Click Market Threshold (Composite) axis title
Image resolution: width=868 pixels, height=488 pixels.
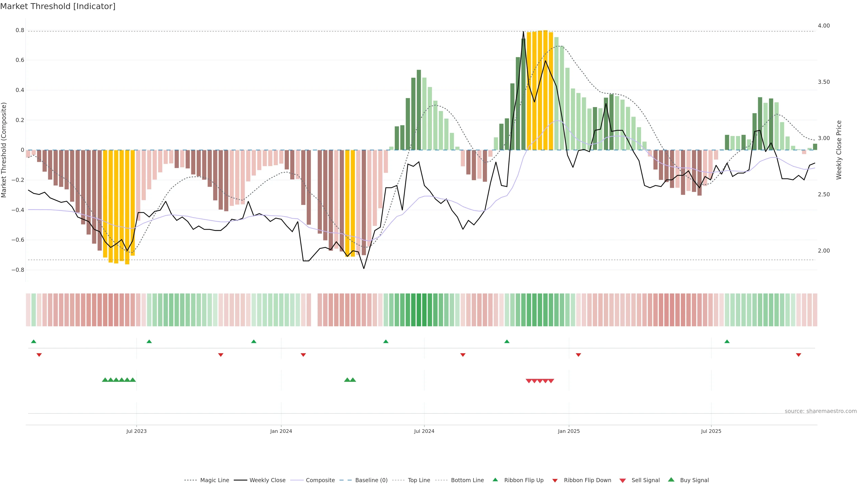click(x=4, y=150)
